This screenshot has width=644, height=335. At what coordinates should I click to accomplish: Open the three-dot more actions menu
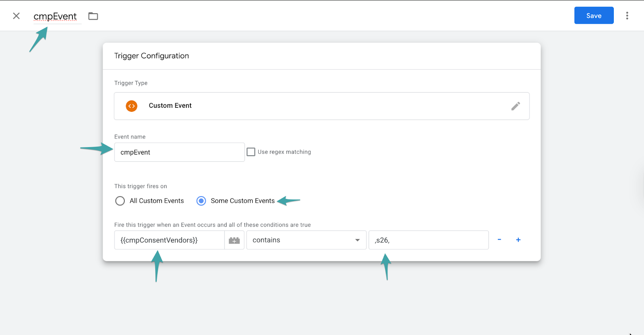[627, 16]
